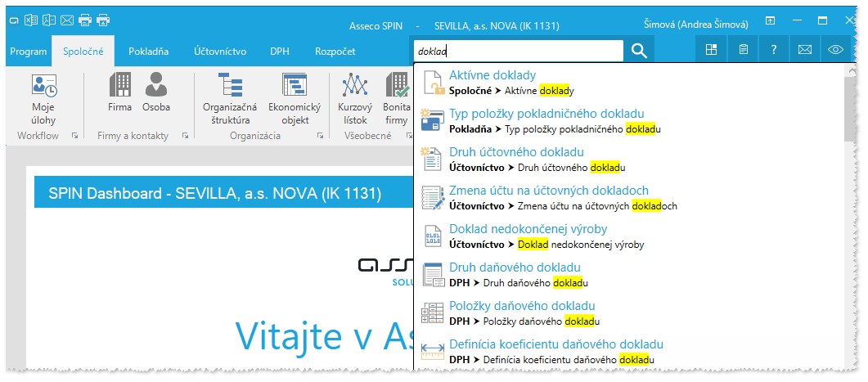Click the 'DPH ➤ Druh daňového dokladu' path
The width and height of the screenshot is (868, 382).
coord(519,283)
